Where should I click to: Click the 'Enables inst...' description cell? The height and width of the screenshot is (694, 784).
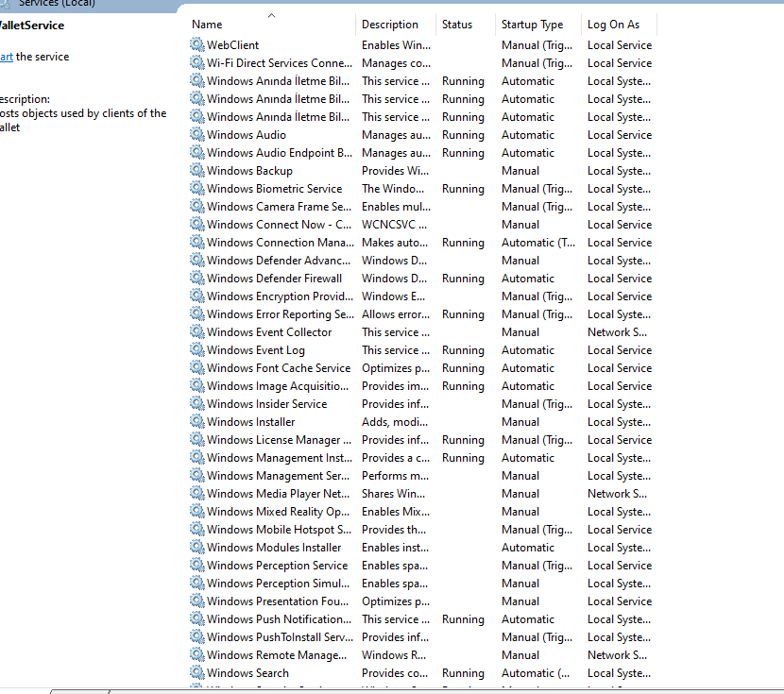click(395, 548)
